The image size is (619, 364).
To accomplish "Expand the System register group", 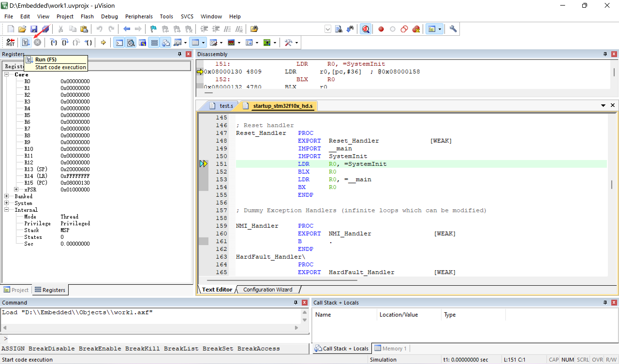I will click(x=7, y=203).
